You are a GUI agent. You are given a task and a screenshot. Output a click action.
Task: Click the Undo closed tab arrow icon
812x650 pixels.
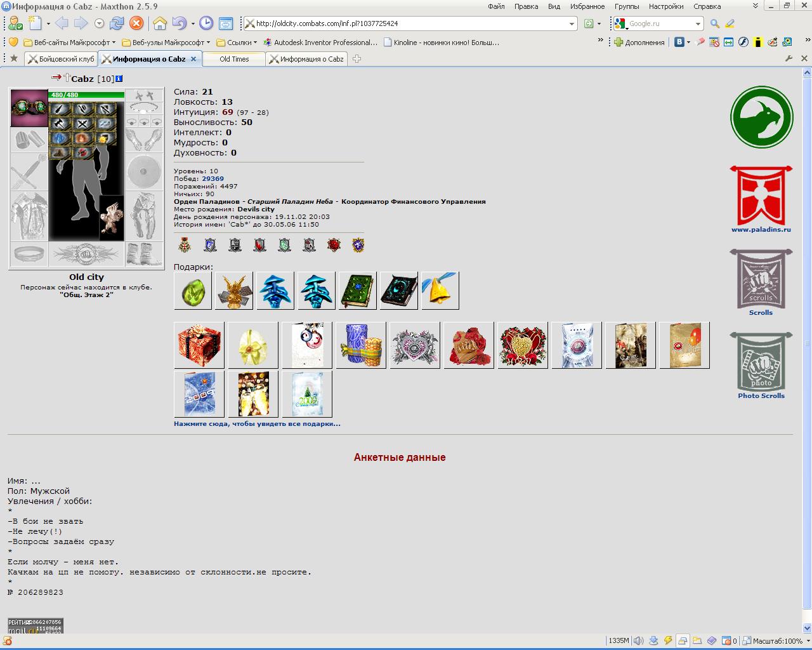(179, 23)
